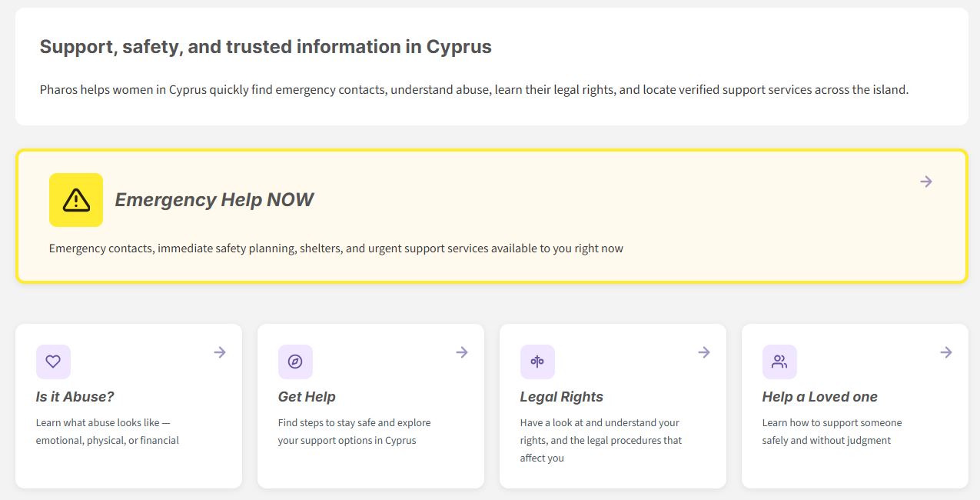
Task: Click the arrow on Is it Abuse card
Action: [x=220, y=352]
